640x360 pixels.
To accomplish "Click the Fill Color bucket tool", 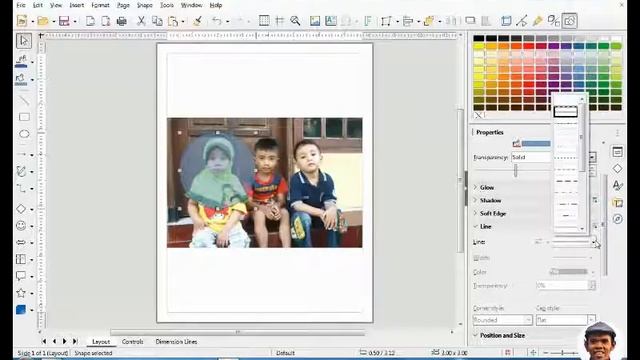I will click(x=21, y=79).
